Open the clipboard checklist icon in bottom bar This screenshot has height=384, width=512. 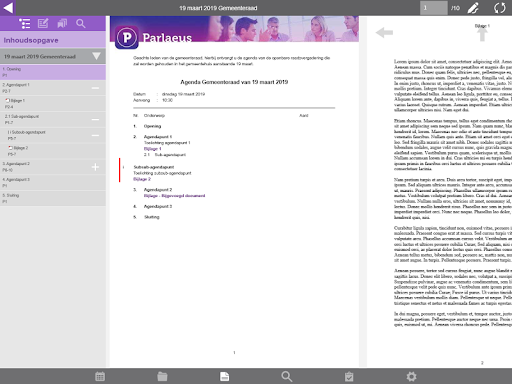[x=349, y=376]
